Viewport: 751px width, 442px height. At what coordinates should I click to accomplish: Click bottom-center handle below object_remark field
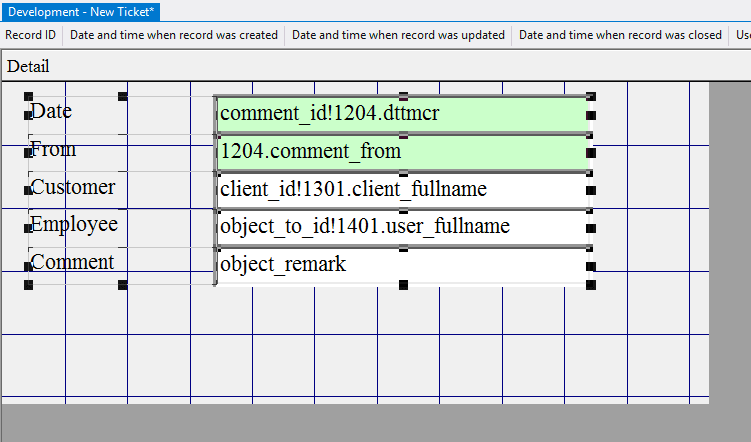(403, 285)
